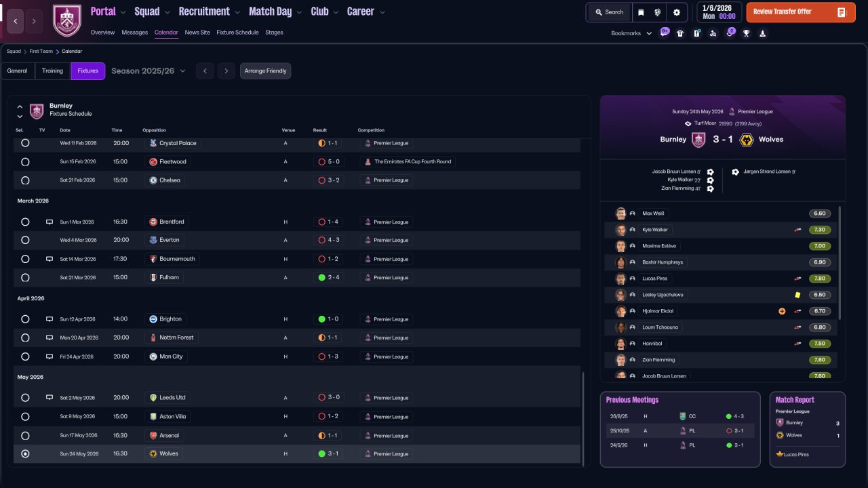Open the Match Day dropdown menu

click(x=276, y=12)
